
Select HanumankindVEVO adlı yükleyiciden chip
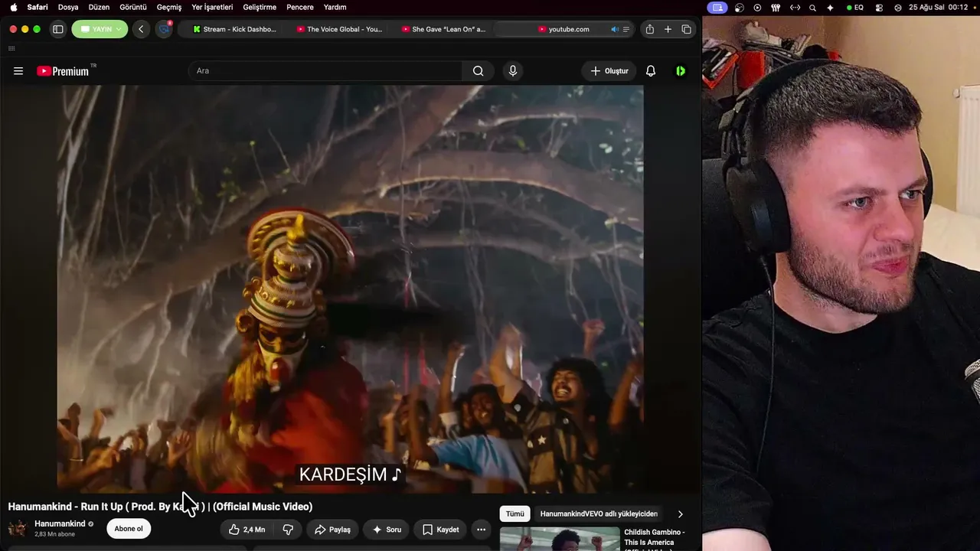click(x=599, y=514)
